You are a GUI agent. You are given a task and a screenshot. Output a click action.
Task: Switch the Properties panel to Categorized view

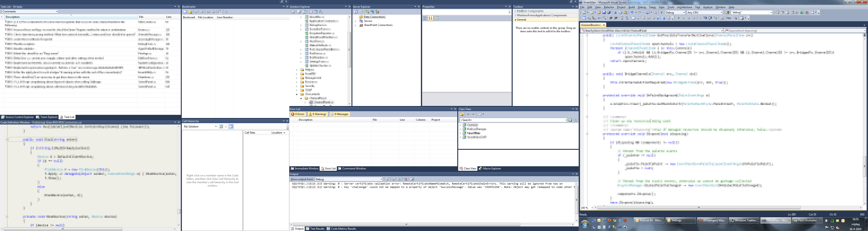click(425, 18)
